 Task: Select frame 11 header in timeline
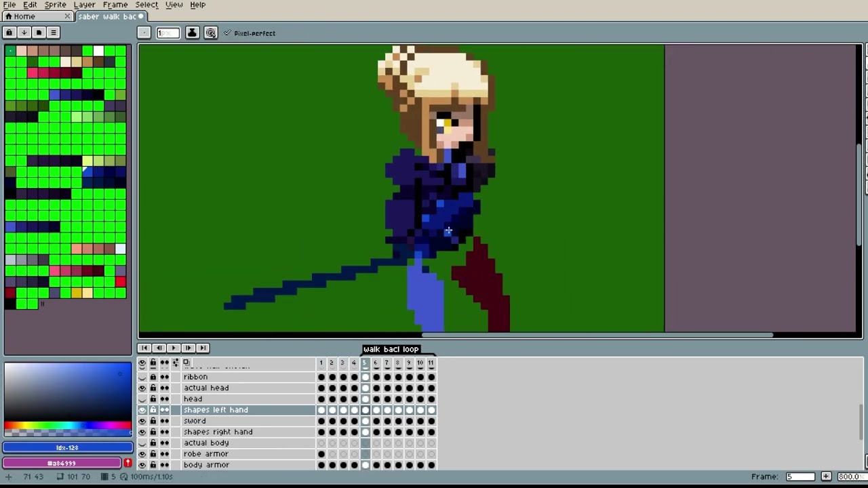tap(431, 363)
